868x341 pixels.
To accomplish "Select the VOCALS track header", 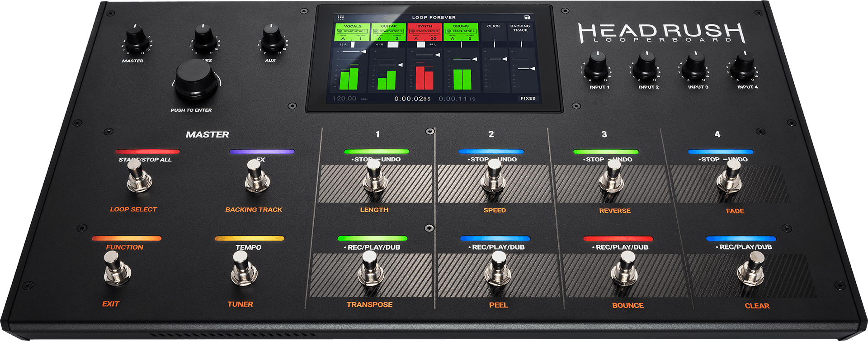I will 353,26.
